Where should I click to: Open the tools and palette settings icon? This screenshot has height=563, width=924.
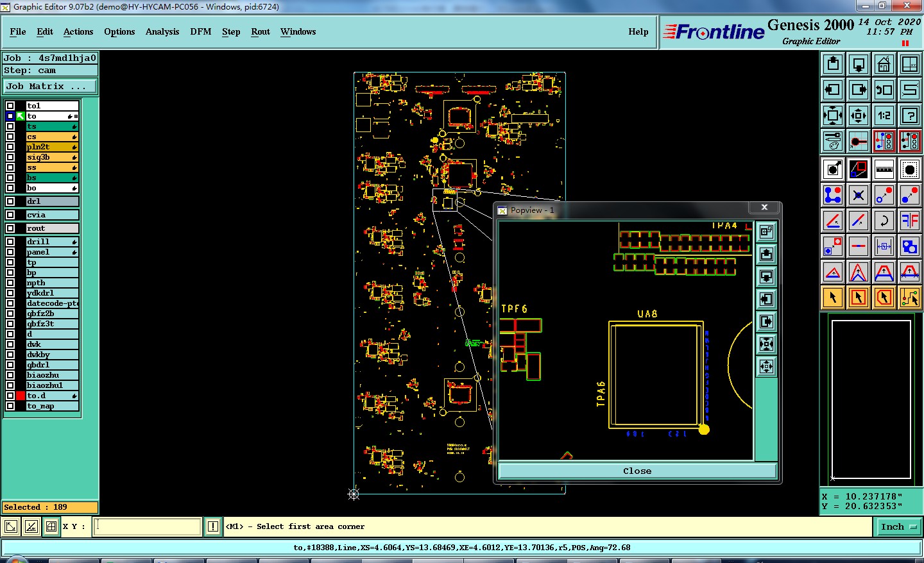pos(833,141)
